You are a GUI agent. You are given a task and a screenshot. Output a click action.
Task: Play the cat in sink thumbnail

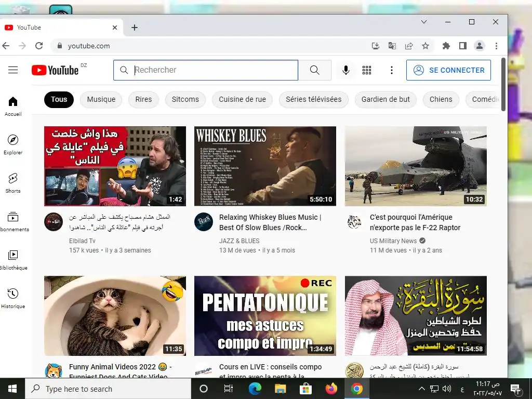tap(115, 316)
